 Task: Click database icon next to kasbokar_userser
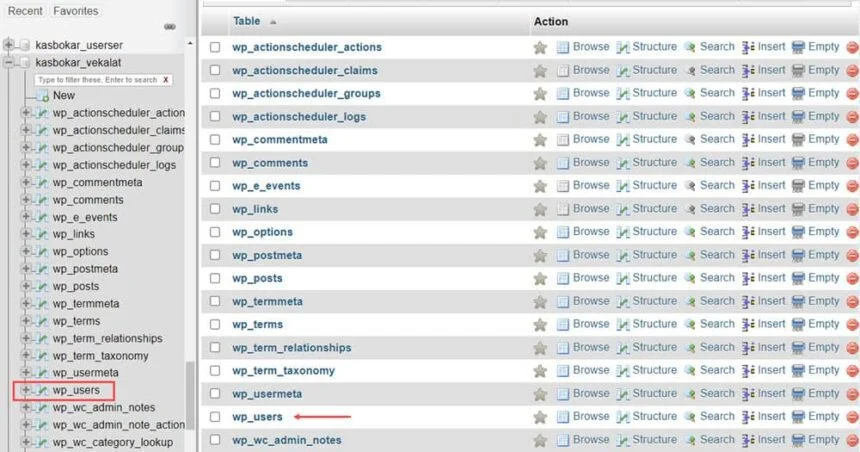pos(24,45)
